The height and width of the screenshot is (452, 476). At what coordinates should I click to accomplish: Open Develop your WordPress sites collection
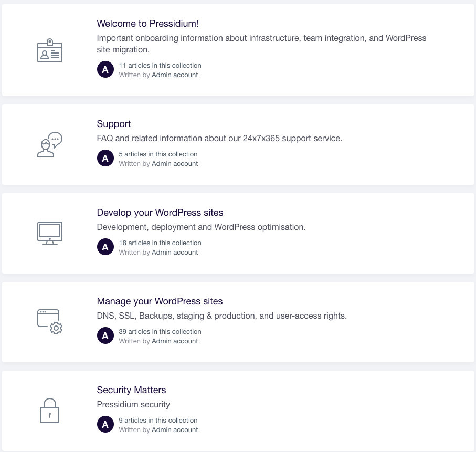click(160, 212)
